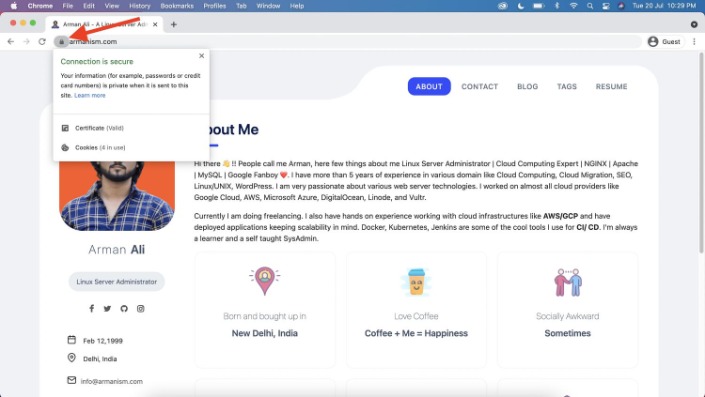The image size is (705, 397).
Task: Click the Learn more link
Action: (89, 95)
